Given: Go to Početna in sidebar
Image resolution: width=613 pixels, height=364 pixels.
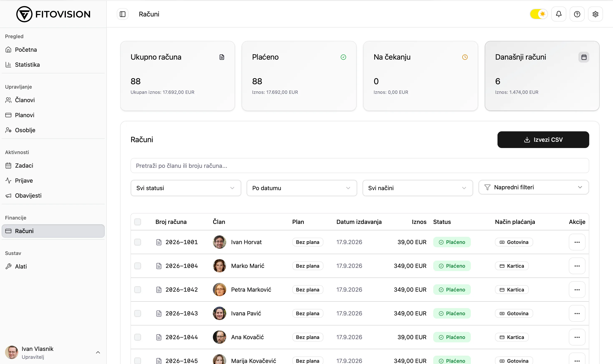Looking at the screenshot, I should coord(53,50).
